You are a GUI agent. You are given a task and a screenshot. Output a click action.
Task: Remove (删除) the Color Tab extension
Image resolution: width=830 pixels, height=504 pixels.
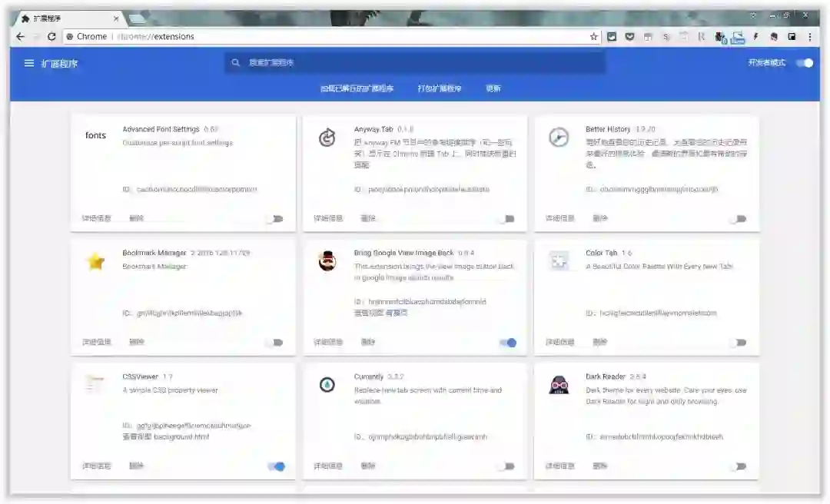(599, 342)
